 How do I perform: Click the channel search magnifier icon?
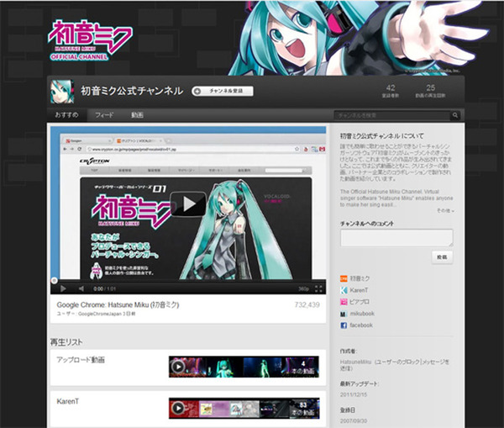point(455,115)
